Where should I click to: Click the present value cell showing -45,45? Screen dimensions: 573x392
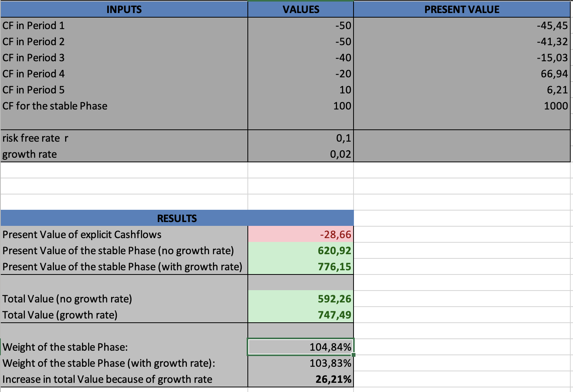pos(462,26)
